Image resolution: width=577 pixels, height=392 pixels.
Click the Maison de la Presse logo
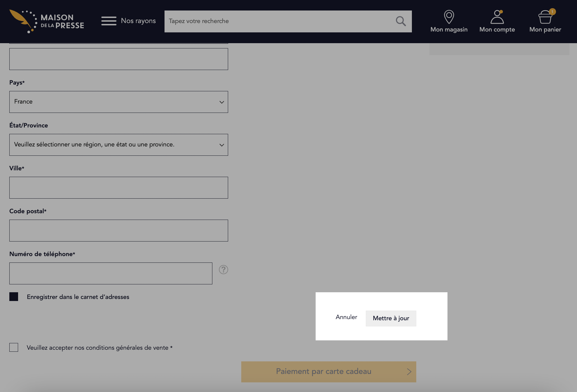point(47,21)
